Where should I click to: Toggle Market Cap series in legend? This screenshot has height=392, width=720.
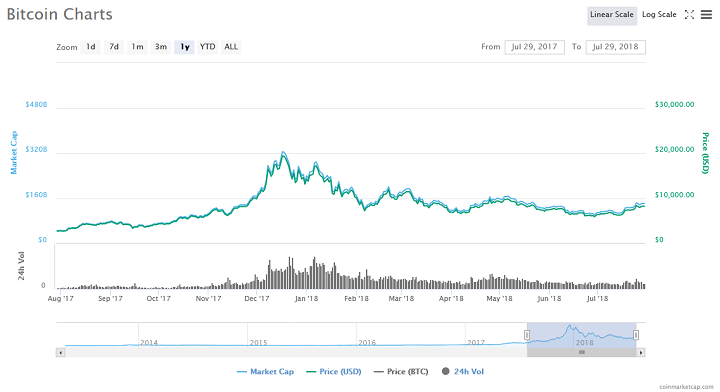[x=265, y=371]
